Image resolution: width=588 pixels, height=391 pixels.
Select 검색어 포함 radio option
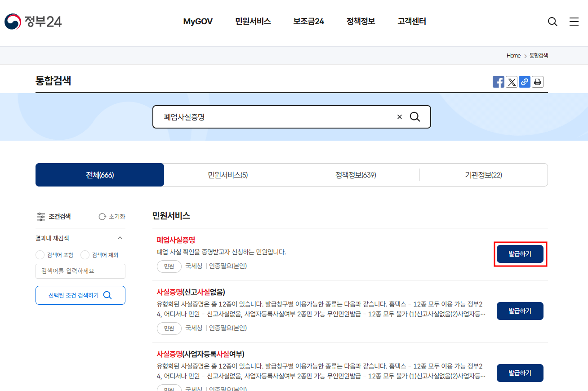(x=40, y=255)
